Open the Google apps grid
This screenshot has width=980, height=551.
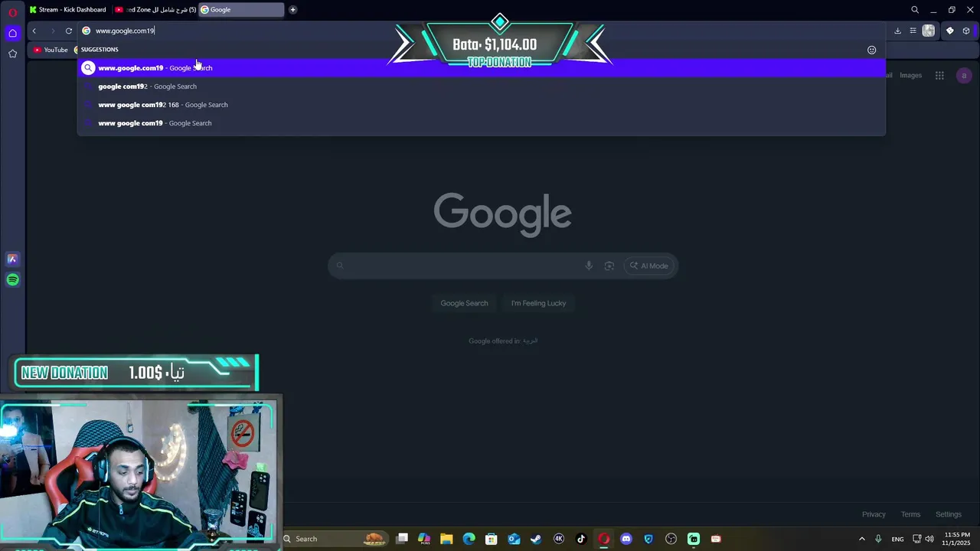[939, 75]
